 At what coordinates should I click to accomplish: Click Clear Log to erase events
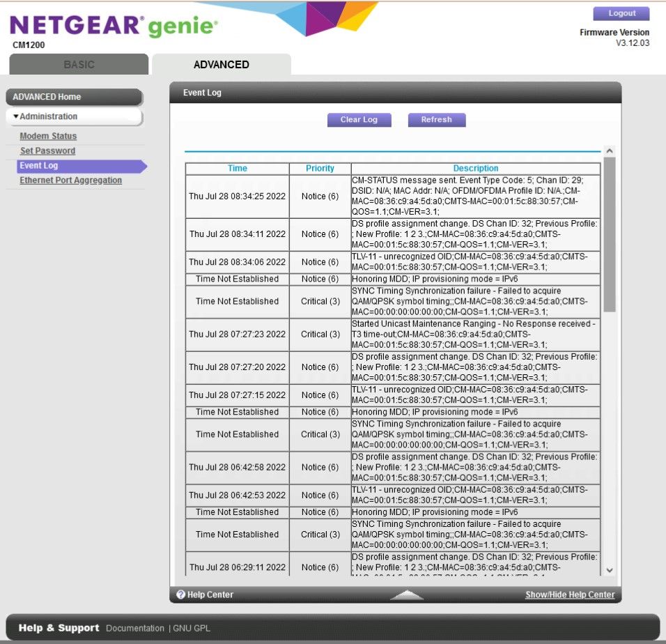(x=359, y=119)
